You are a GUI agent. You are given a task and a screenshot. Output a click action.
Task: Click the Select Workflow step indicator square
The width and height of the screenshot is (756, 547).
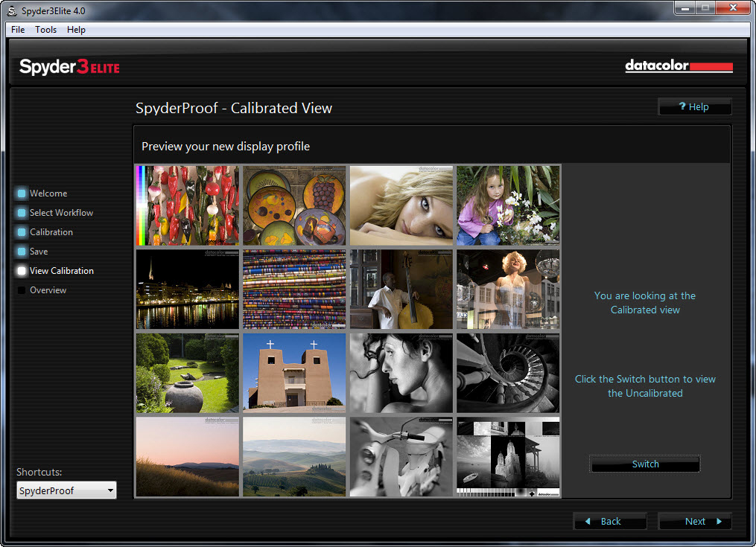point(22,213)
